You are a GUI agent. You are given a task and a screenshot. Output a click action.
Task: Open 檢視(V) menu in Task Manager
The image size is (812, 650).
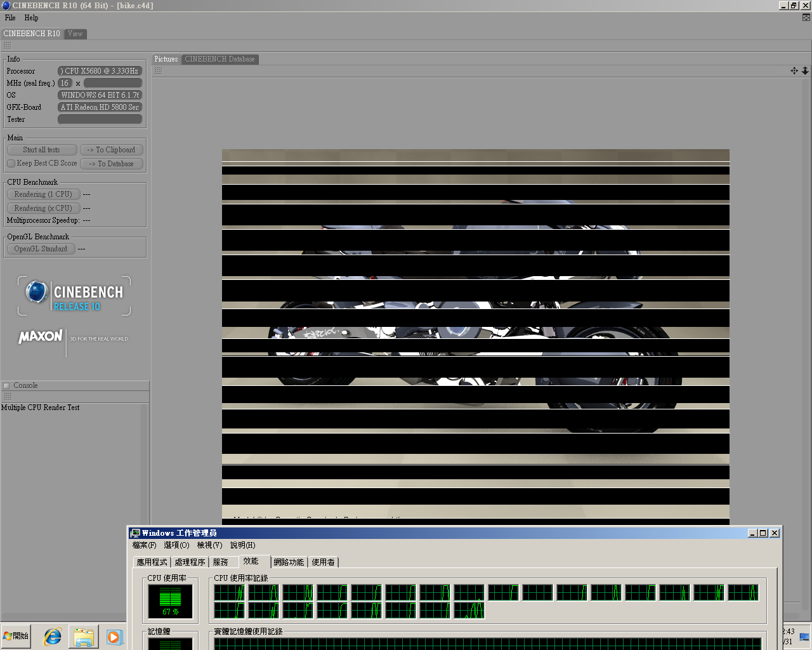point(209,545)
